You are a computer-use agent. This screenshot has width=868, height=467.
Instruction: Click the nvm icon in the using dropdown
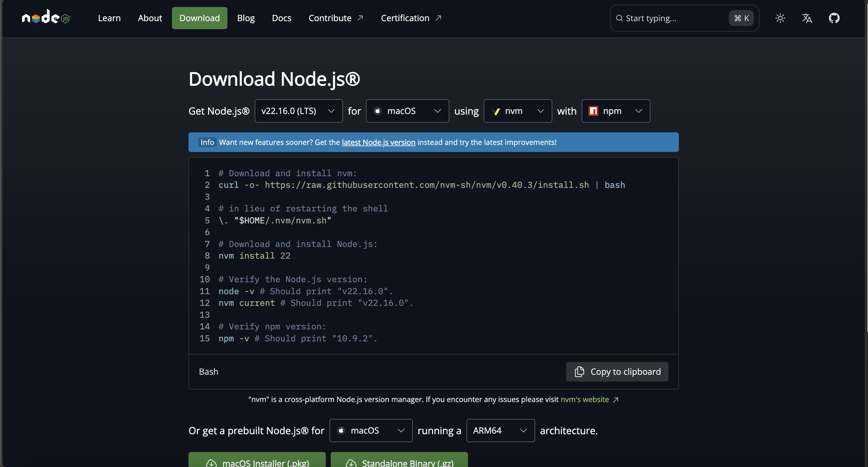click(495, 111)
